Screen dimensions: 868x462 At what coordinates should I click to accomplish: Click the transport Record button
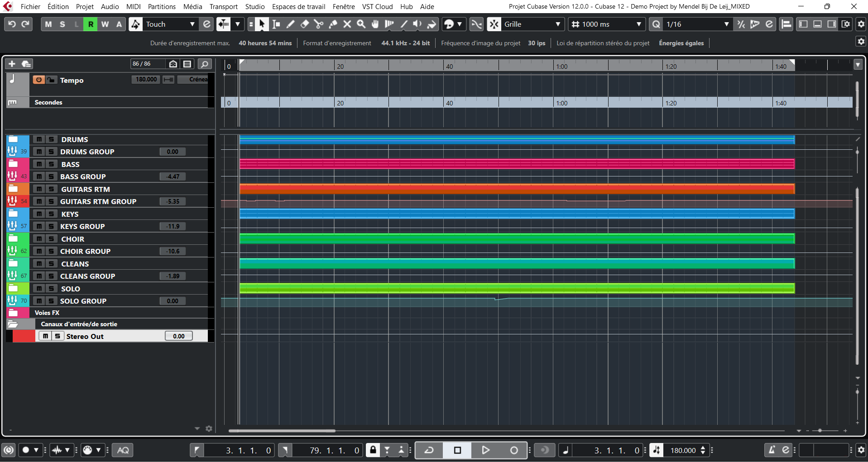[514, 450]
